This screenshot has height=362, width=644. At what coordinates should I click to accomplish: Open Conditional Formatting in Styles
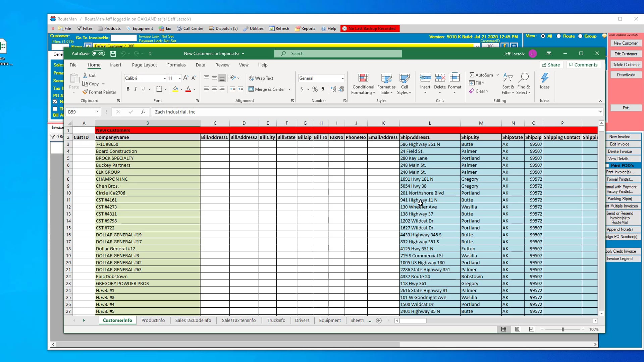[363, 84]
